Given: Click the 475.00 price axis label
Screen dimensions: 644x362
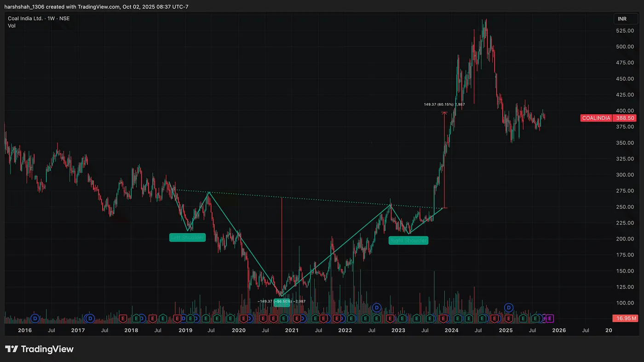Looking at the screenshot, I should click(624, 63).
